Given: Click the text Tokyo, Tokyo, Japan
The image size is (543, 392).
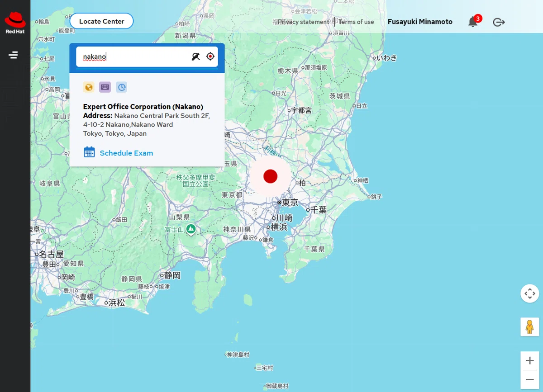Looking at the screenshot, I should click(x=115, y=133).
